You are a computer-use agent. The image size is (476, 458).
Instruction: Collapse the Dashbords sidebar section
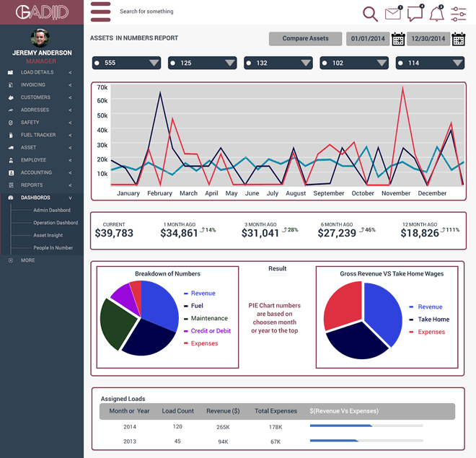coord(70,198)
